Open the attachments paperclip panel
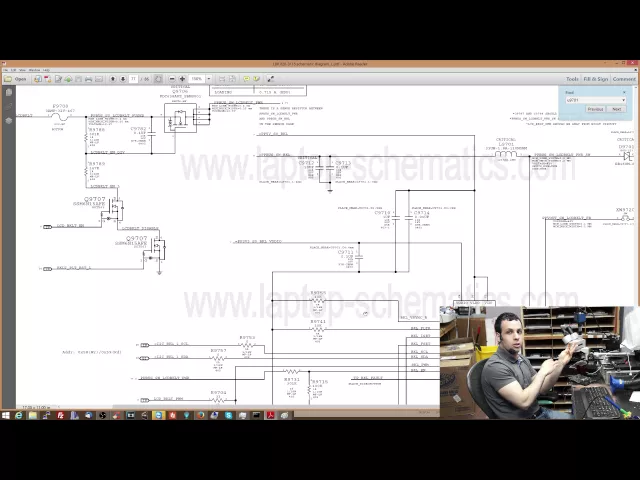 pos(9,107)
